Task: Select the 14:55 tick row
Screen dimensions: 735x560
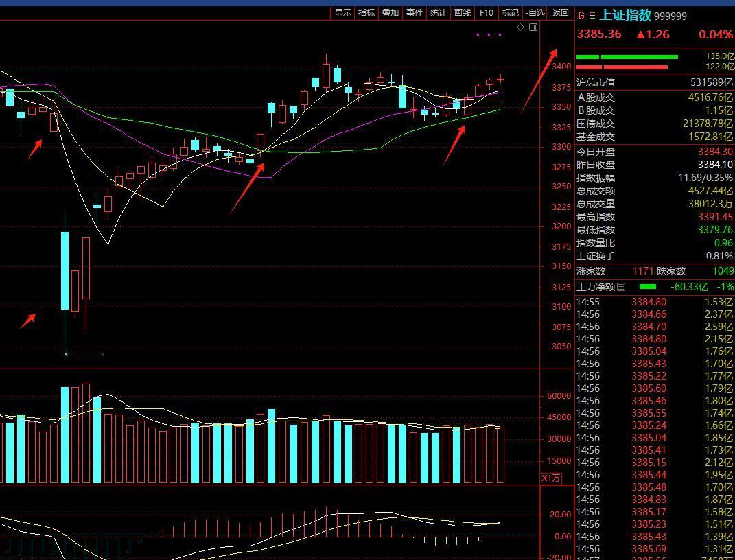Action: pyautogui.click(x=655, y=302)
